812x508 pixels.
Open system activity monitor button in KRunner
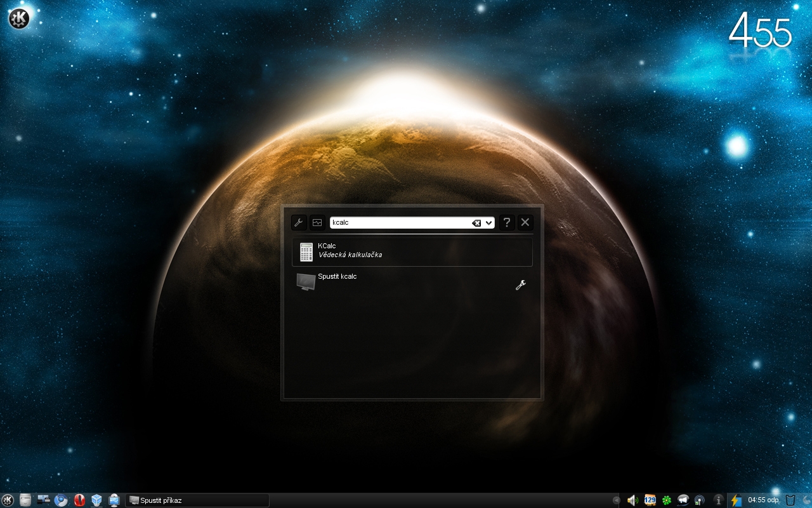[x=317, y=223]
